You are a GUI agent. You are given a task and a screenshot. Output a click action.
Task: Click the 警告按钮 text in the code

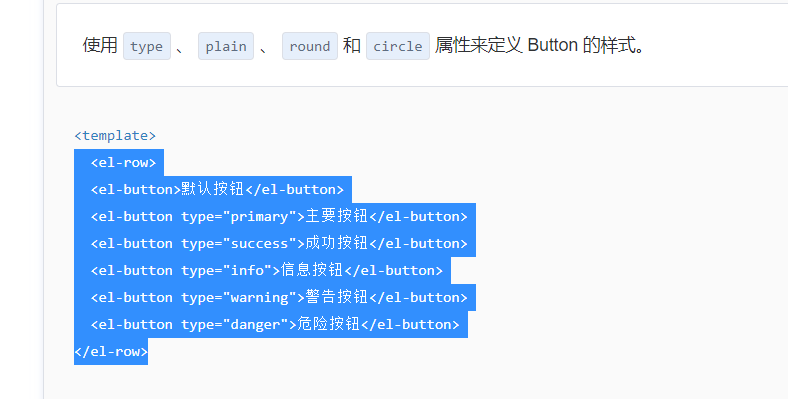click(337, 297)
